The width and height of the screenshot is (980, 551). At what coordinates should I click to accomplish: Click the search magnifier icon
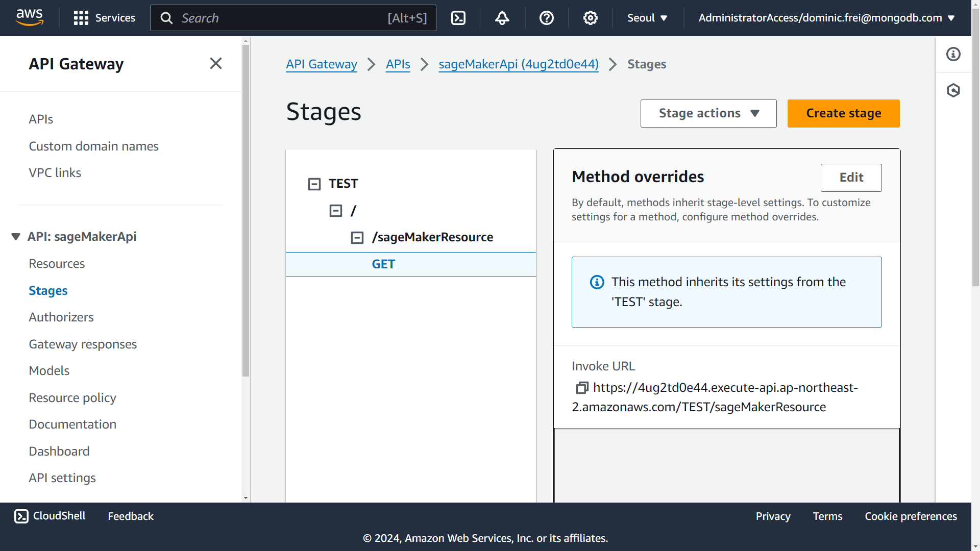coord(166,18)
